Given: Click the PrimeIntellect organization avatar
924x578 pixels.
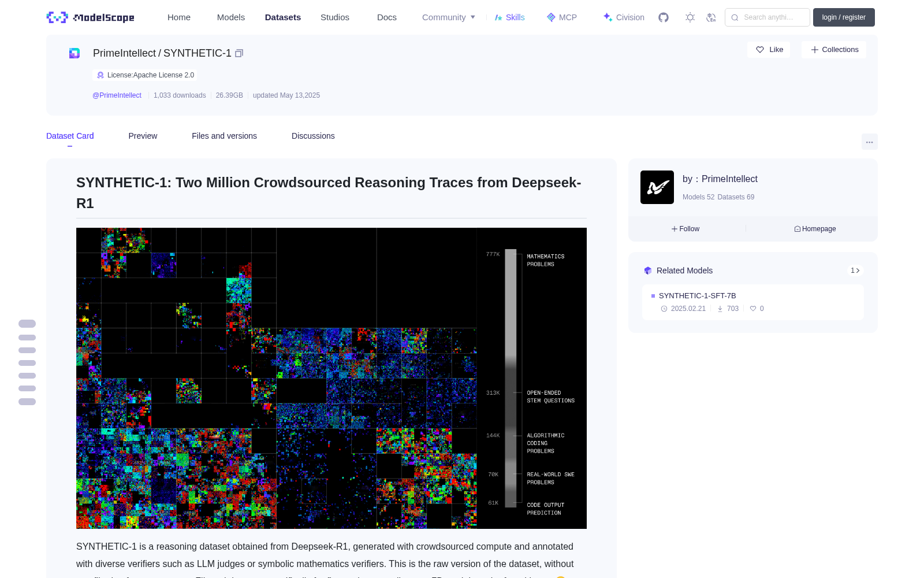Looking at the screenshot, I should pos(657,187).
